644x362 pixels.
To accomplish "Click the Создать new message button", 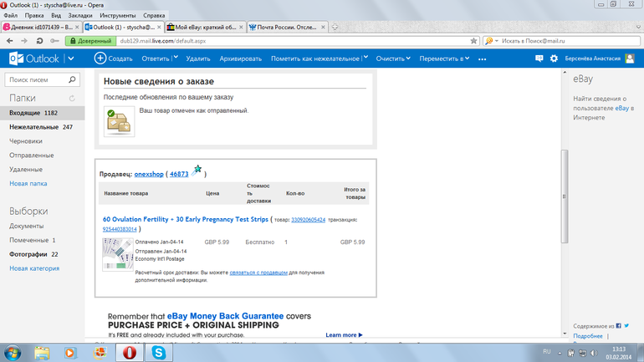I will tap(114, 59).
